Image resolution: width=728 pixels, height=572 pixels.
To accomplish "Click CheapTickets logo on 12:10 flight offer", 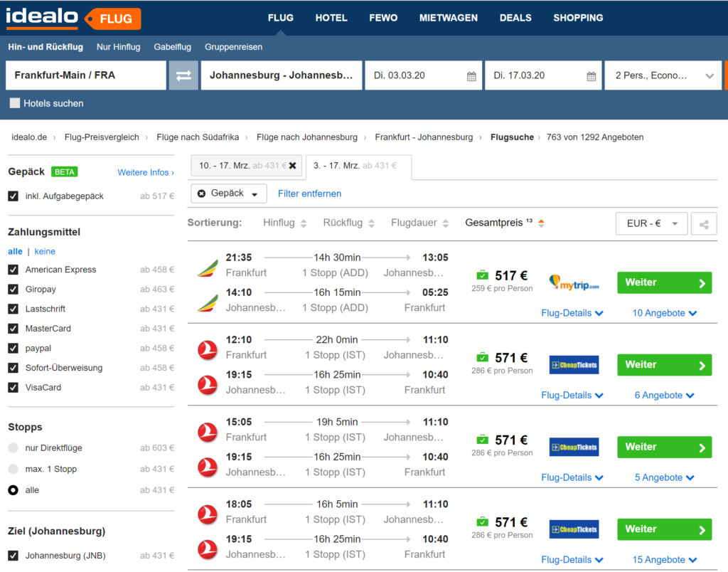I will tap(574, 365).
